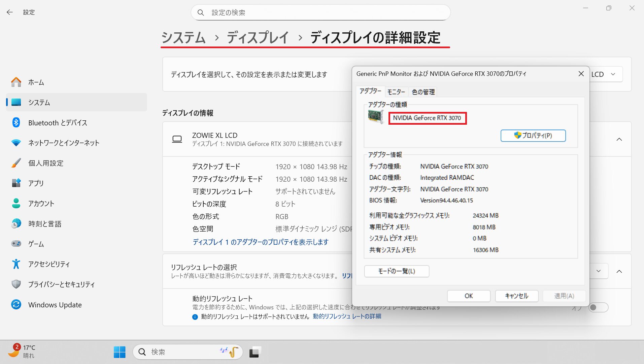Open the Accounts settings section

pos(41,204)
